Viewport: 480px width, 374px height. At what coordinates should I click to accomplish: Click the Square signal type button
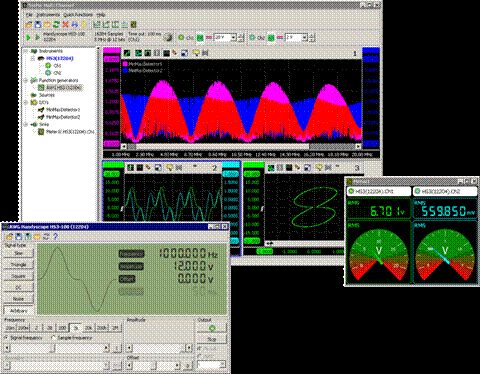(x=19, y=276)
